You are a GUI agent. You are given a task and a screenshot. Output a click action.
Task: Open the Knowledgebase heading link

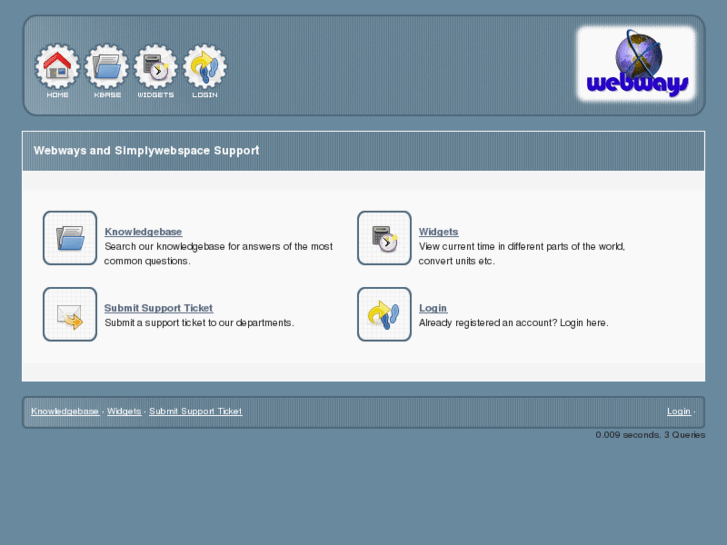[x=143, y=231]
